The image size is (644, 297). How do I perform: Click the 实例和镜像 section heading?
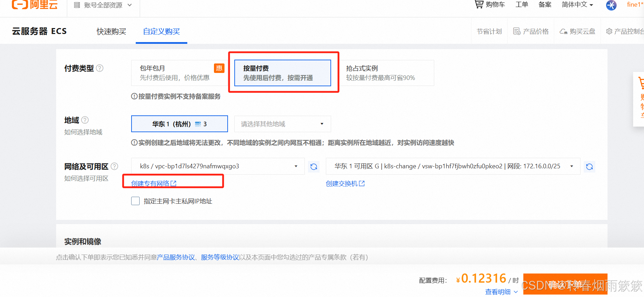(83, 242)
